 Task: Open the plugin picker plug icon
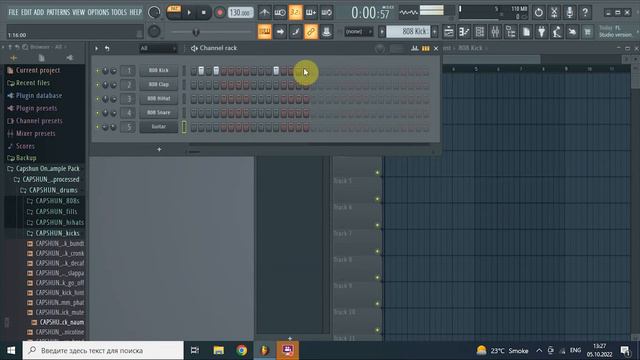(542, 31)
